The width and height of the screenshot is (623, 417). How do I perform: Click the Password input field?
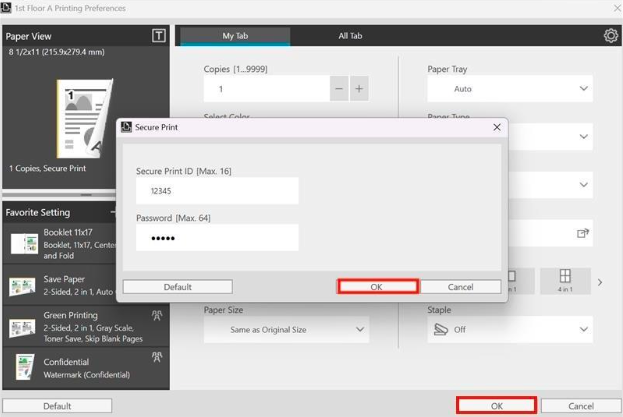pyautogui.click(x=217, y=237)
